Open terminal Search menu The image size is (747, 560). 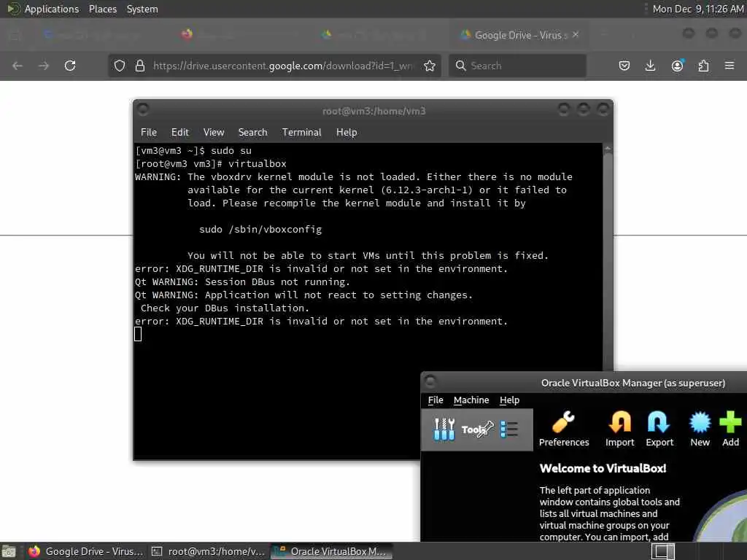(252, 133)
